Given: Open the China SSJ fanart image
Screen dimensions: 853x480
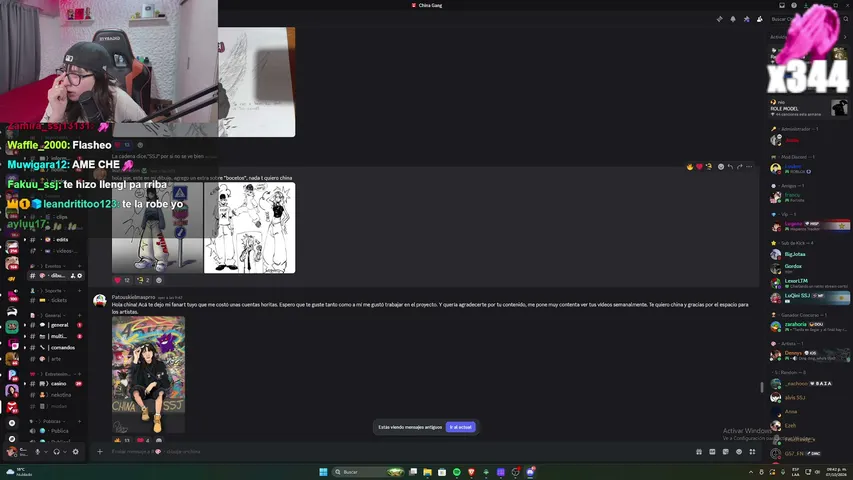Looking at the screenshot, I should click(148, 374).
